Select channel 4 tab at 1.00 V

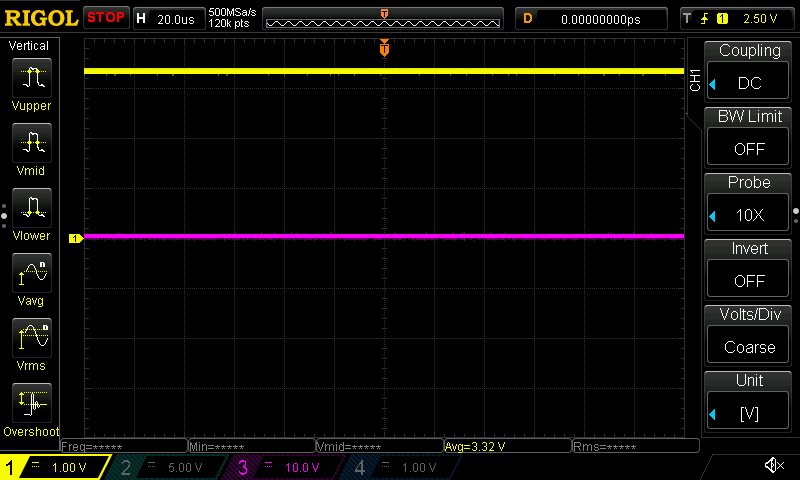pyautogui.click(x=401, y=467)
